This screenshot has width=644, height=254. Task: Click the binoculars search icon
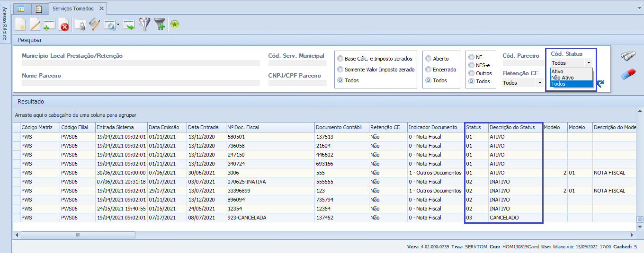(628, 56)
